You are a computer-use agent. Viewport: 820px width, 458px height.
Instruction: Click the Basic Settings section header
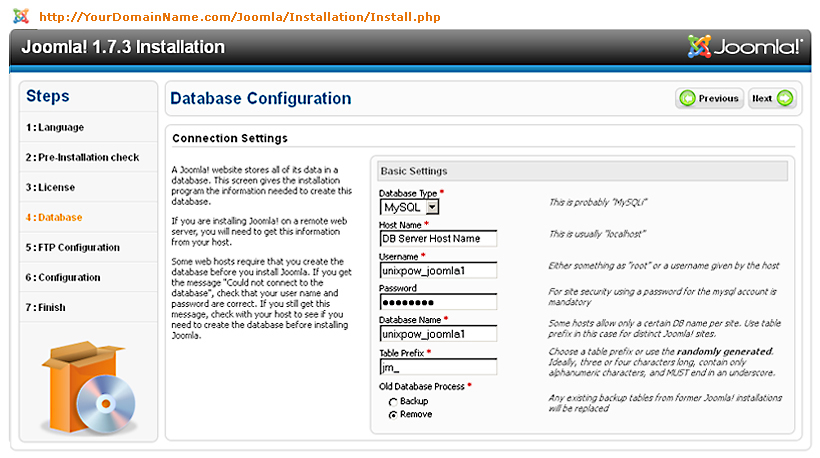point(583,171)
